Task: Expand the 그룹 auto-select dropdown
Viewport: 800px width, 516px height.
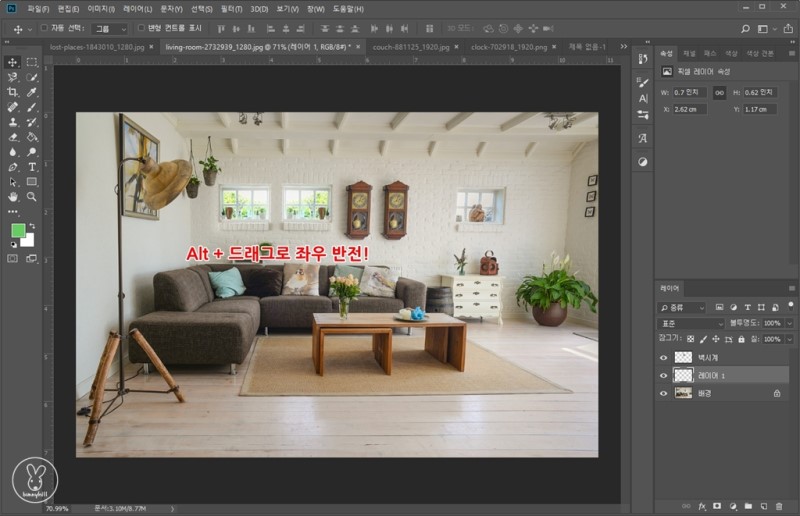Action: point(108,29)
